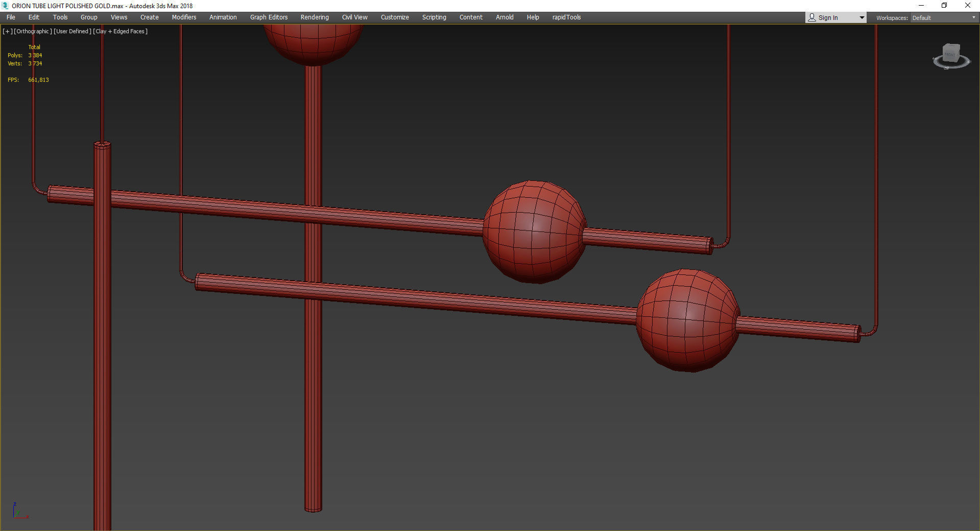
Task: Close the 3ds Max window
Action: [x=968, y=6]
